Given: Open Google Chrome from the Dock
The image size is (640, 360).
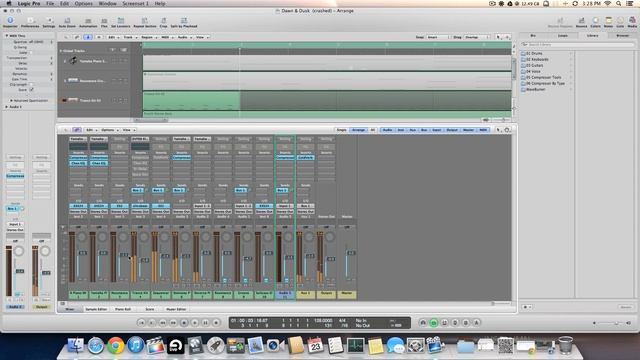Looking at the screenshot, I should [x=116, y=345].
